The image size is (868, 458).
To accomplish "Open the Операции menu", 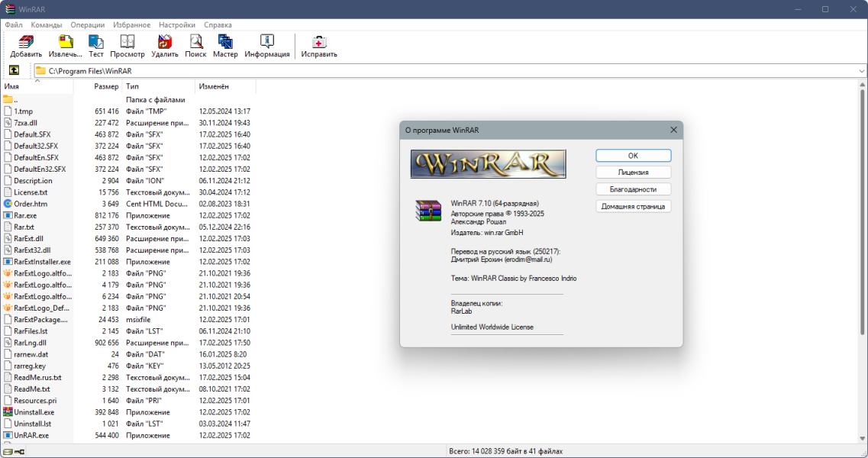I will coord(88,25).
